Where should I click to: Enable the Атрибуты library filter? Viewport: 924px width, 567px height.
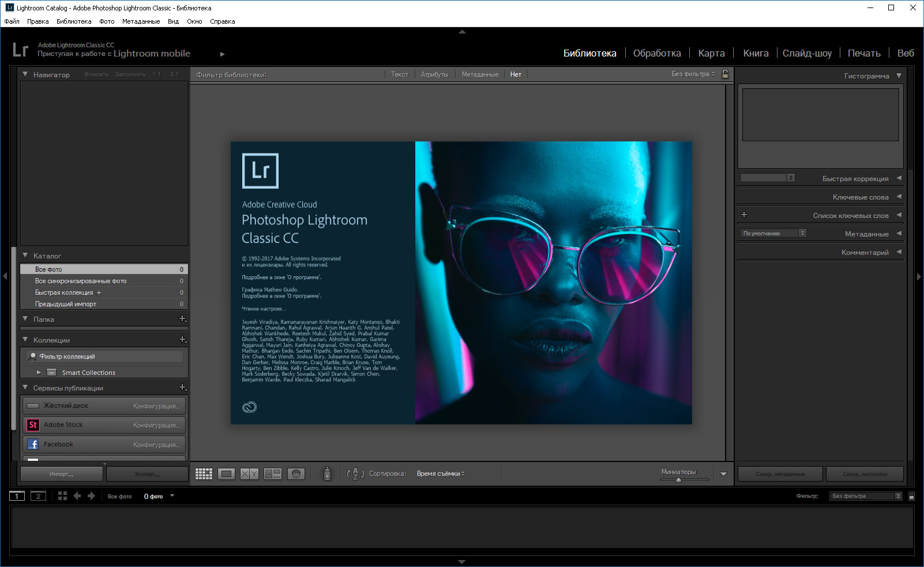click(434, 74)
